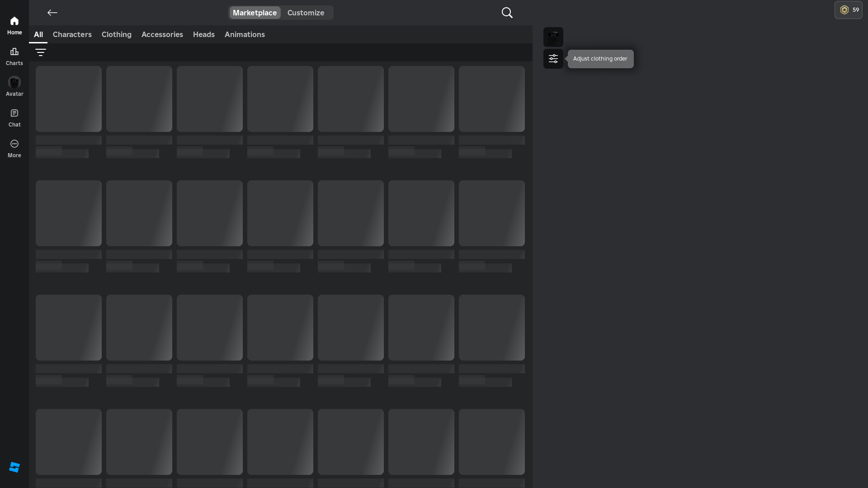Switch to the Heads tab
The height and width of the screenshot is (488, 868).
204,34
